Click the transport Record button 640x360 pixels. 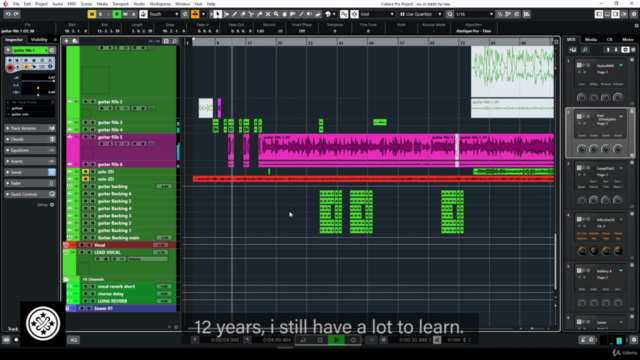(x=353, y=340)
